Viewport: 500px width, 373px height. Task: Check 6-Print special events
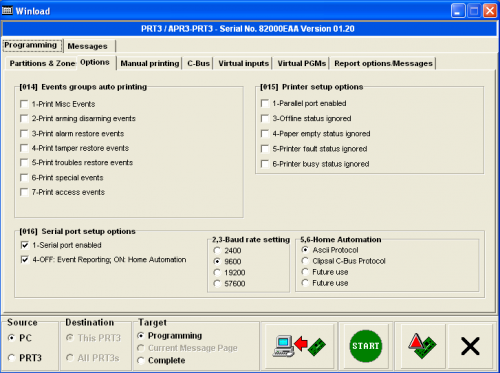click(x=24, y=178)
